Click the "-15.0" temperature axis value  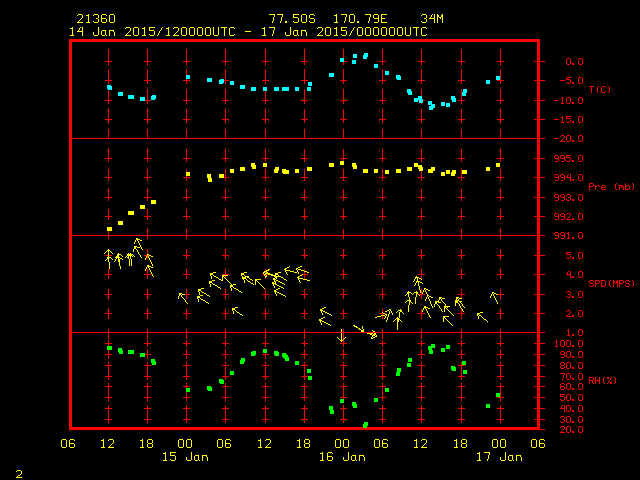(569, 120)
